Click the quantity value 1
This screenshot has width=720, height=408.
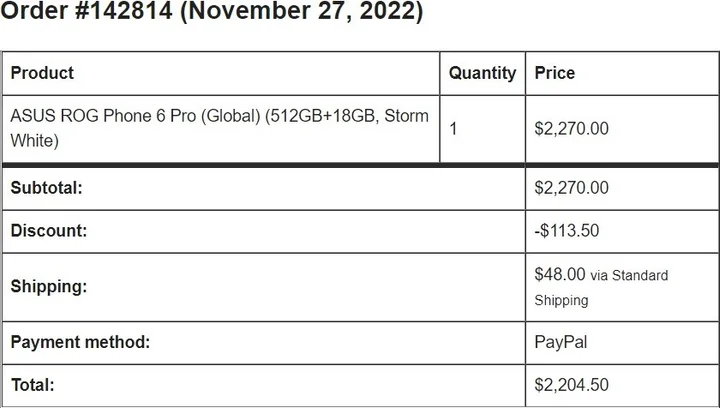pos(454,128)
